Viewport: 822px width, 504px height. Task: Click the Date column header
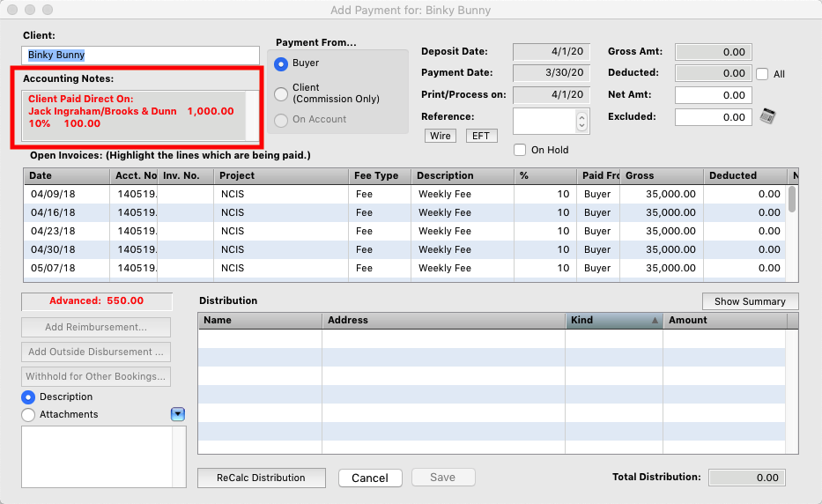click(67, 175)
